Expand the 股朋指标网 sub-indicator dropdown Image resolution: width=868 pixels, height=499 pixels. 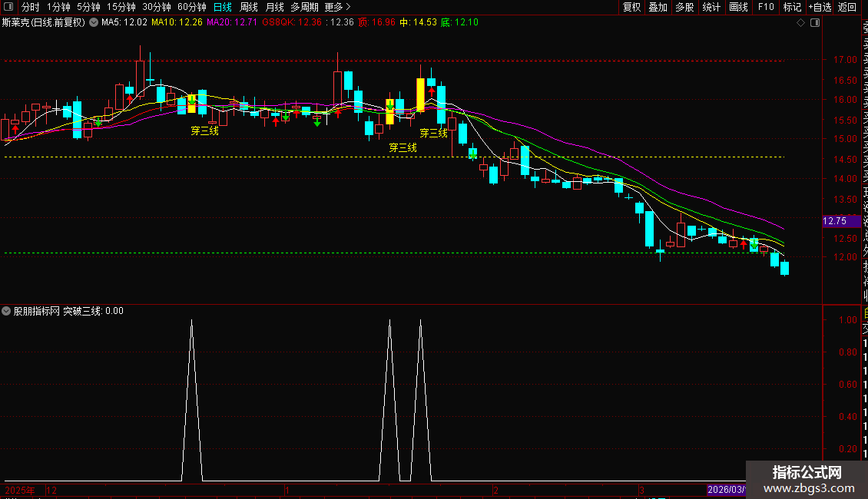[x=6, y=311]
